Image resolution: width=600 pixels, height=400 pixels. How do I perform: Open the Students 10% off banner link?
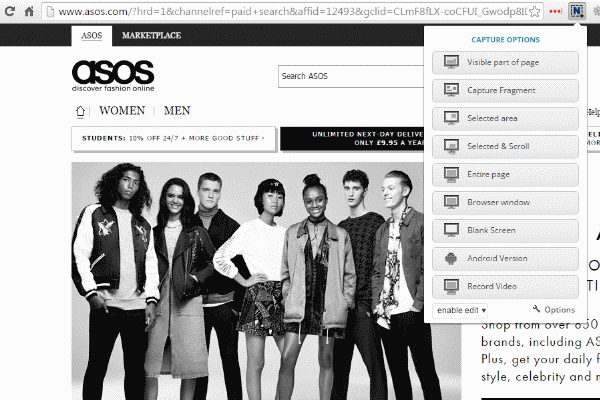point(173,139)
